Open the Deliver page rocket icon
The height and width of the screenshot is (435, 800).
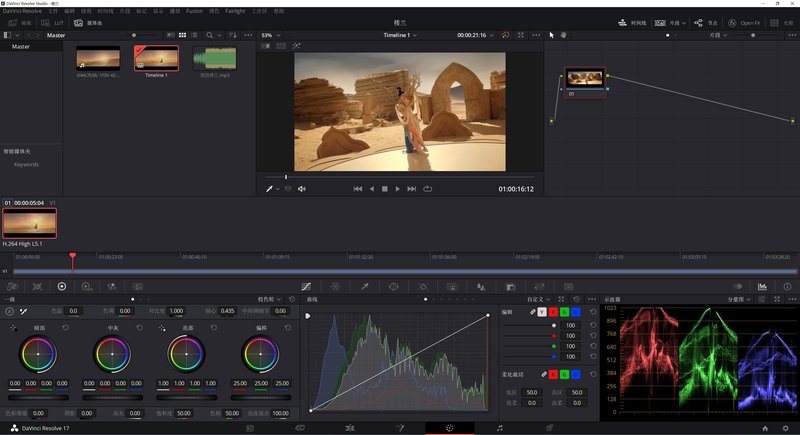(x=549, y=427)
